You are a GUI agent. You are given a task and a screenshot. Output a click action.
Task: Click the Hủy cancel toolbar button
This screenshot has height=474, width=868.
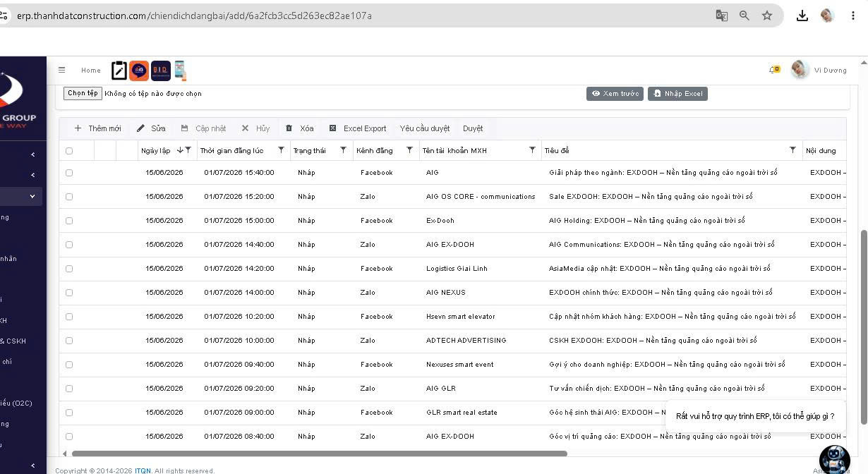pyautogui.click(x=255, y=128)
